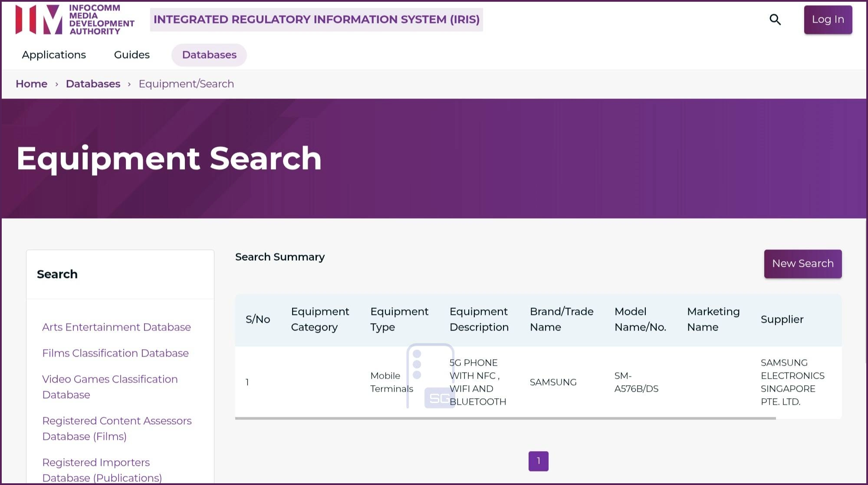The width and height of the screenshot is (868, 485).
Task: Open Arts Entertainment Database link
Action: tap(116, 327)
